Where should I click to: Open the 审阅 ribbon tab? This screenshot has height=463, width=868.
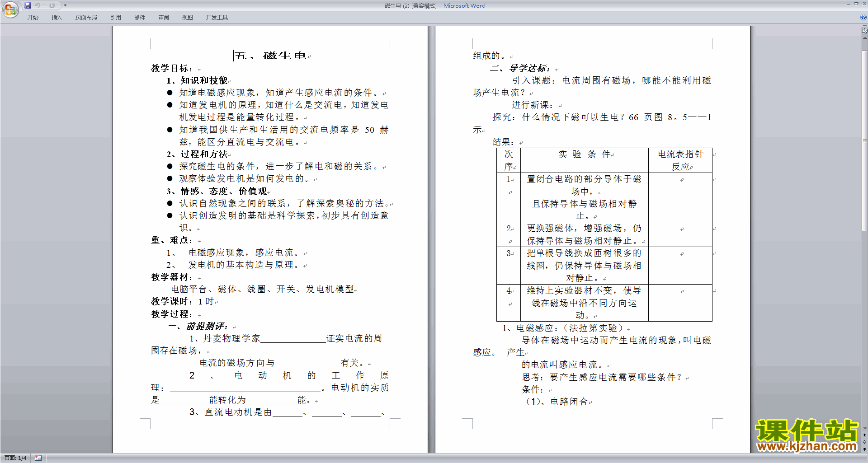(x=164, y=17)
